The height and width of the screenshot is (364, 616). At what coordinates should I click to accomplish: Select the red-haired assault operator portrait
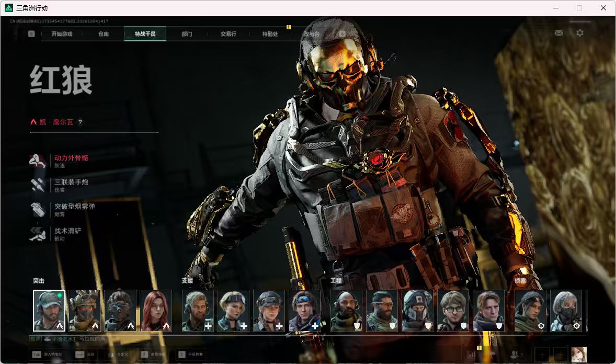[x=156, y=311]
